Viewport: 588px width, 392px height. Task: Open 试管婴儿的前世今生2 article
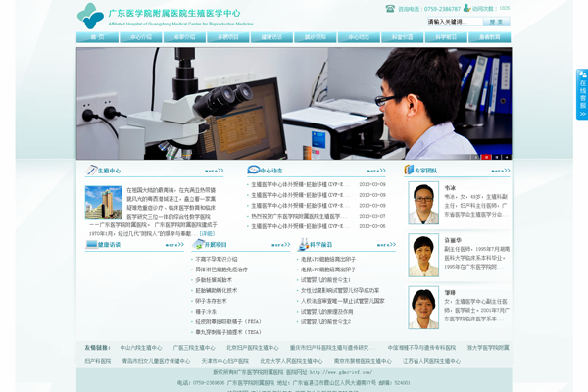click(325, 322)
